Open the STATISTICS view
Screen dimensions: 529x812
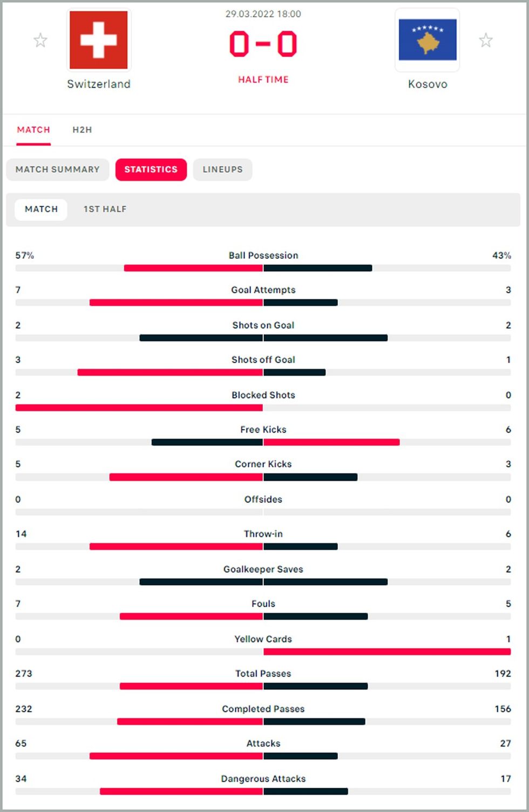(151, 169)
